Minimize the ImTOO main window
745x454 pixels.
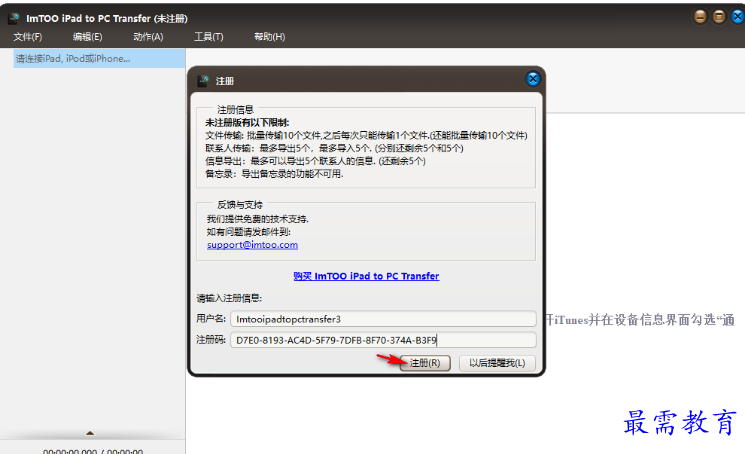coord(700,17)
